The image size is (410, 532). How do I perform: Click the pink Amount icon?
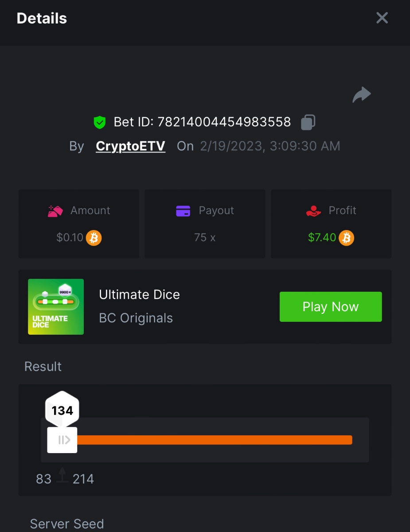55,211
